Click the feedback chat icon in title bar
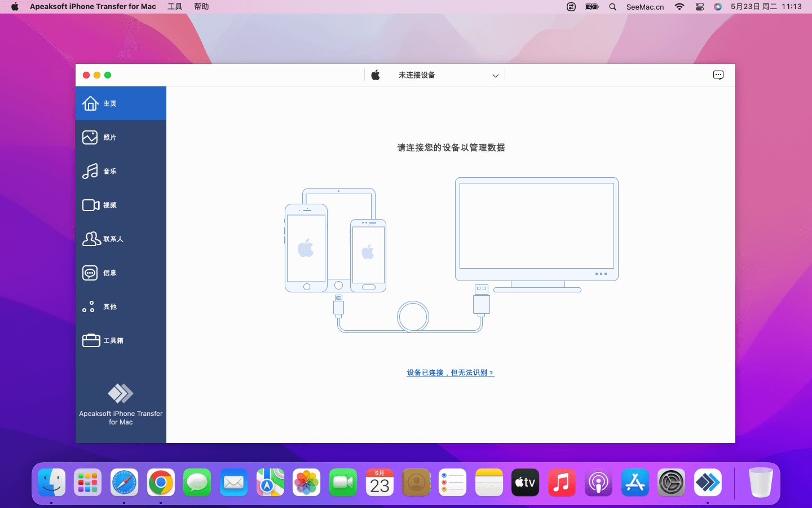This screenshot has width=812, height=508. click(x=718, y=75)
